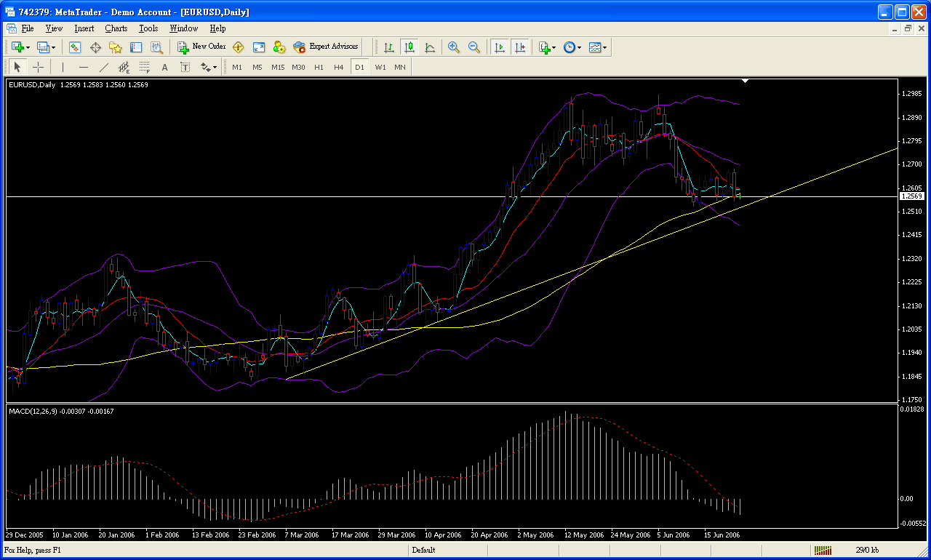The height and width of the screenshot is (560, 931).
Task: Select the Vertical Line tool
Action: point(63,67)
